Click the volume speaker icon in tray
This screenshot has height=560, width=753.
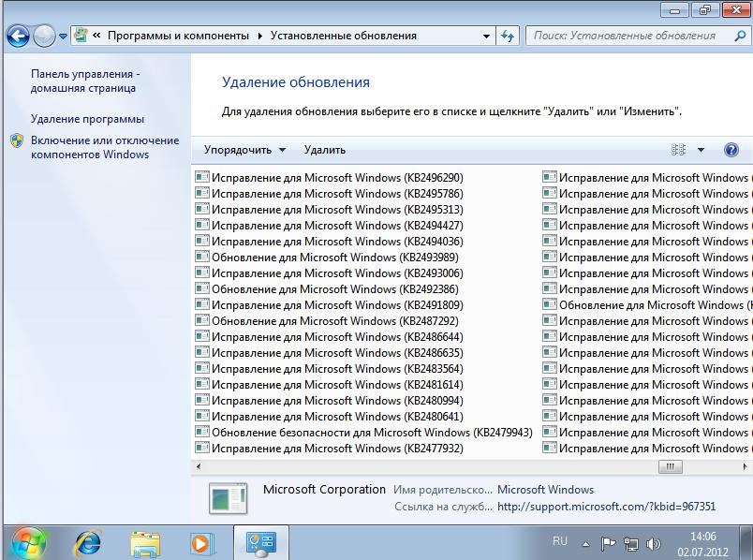[x=654, y=543]
